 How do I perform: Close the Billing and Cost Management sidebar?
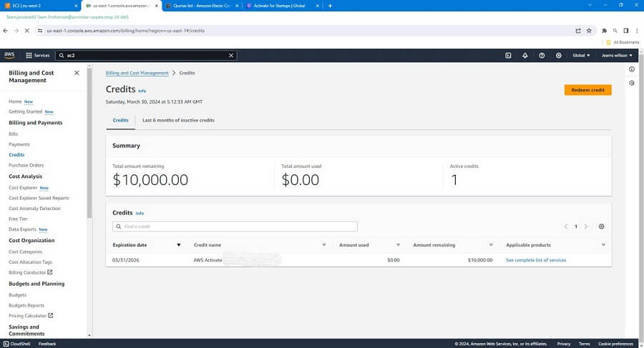click(77, 73)
